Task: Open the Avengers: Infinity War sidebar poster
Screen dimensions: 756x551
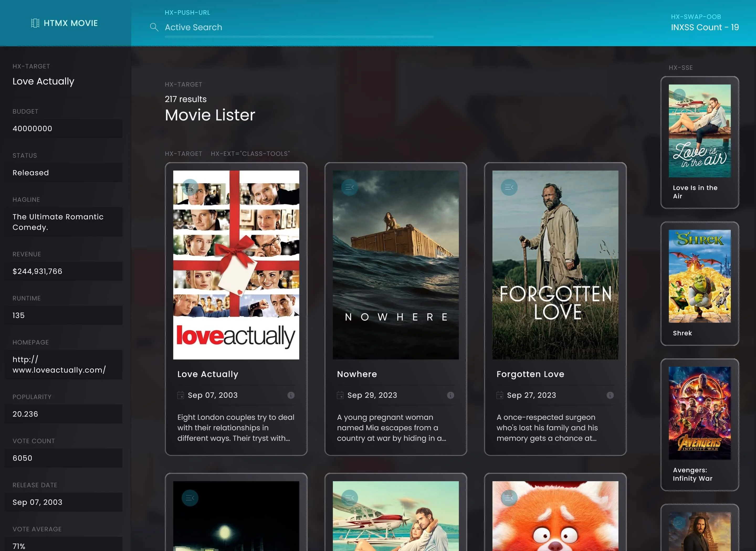Action: click(700, 413)
